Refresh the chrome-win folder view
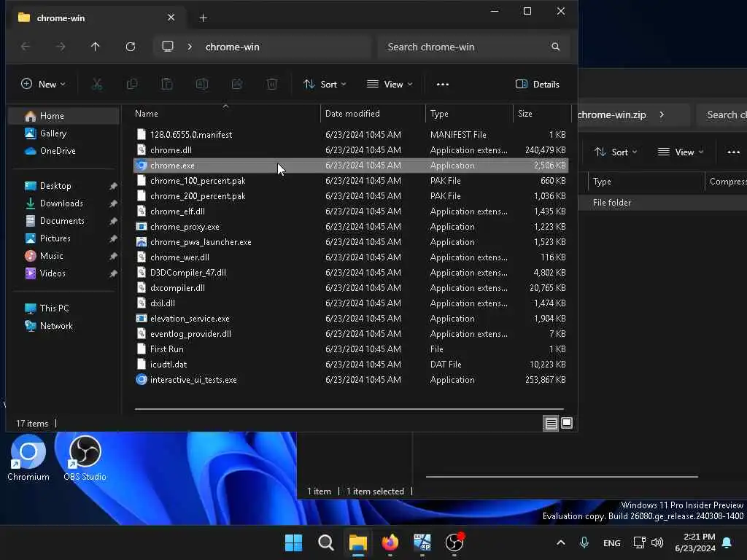The height and width of the screenshot is (560, 747). pyautogui.click(x=131, y=47)
